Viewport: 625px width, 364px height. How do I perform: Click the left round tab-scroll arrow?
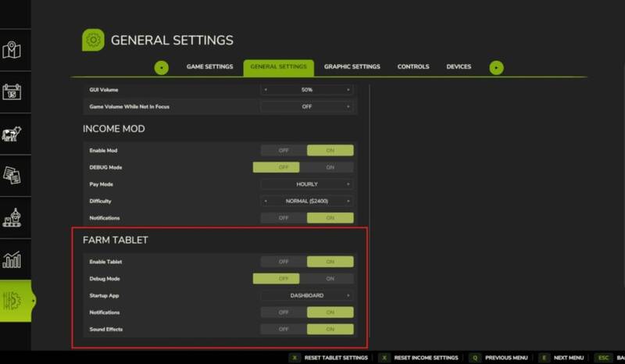(162, 67)
